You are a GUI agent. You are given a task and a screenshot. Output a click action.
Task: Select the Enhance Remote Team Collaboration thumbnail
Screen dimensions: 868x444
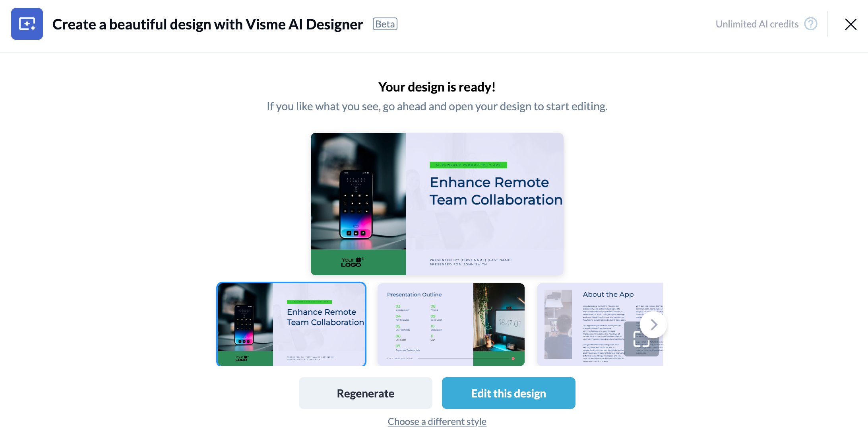[x=291, y=324]
